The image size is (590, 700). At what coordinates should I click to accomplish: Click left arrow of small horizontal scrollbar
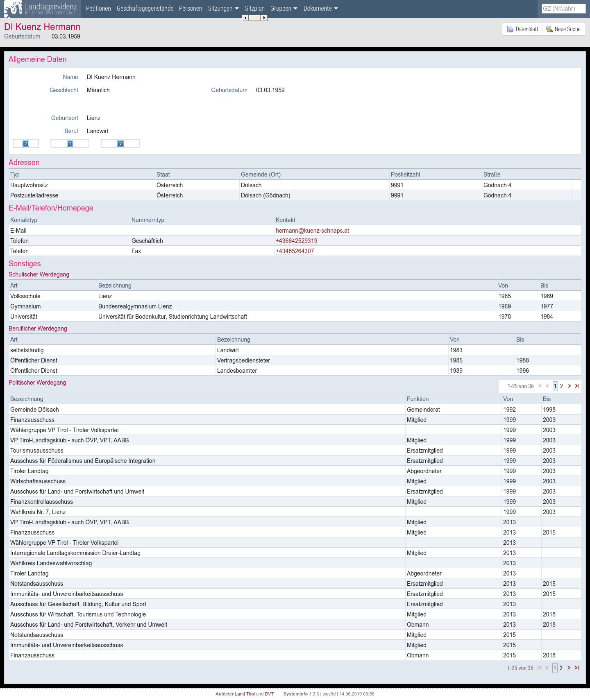pos(245,18)
